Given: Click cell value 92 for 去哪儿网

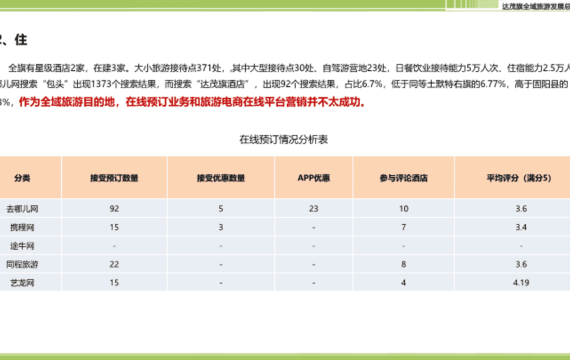Looking at the screenshot, I should pyautogui.click(x=114, y=209).
